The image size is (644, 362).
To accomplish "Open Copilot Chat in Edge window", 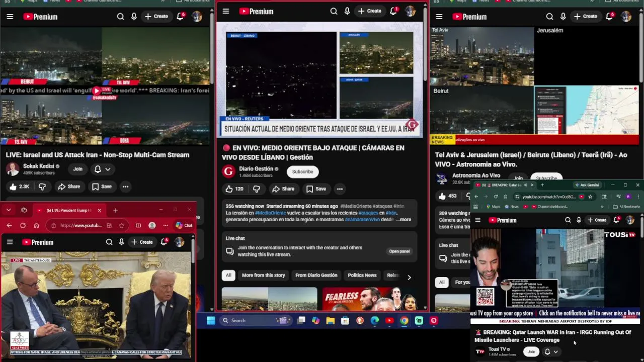I will (x=184, y=225).
